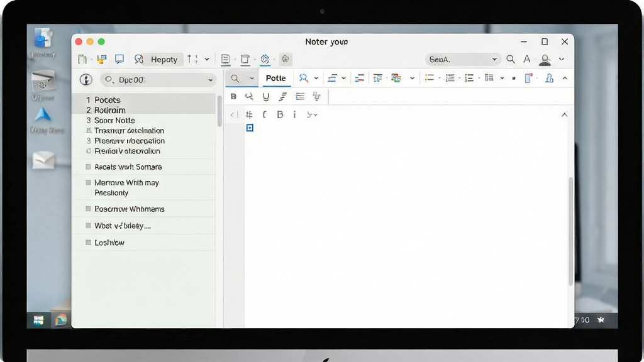Image resolution: width=644 pixels, height=362 pixels.
Task: Check the Losfiwow checkbox
Action: coord(88,243)
